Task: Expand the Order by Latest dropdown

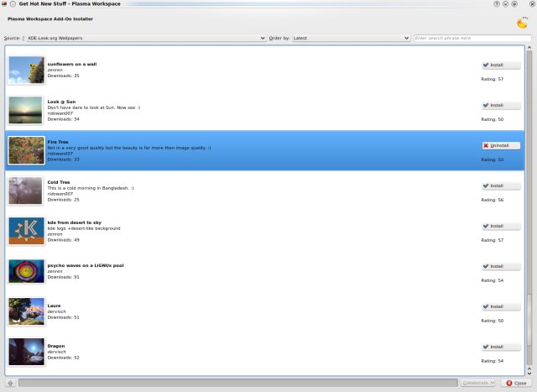Action: pyautogui.click(x=351, y=38)
